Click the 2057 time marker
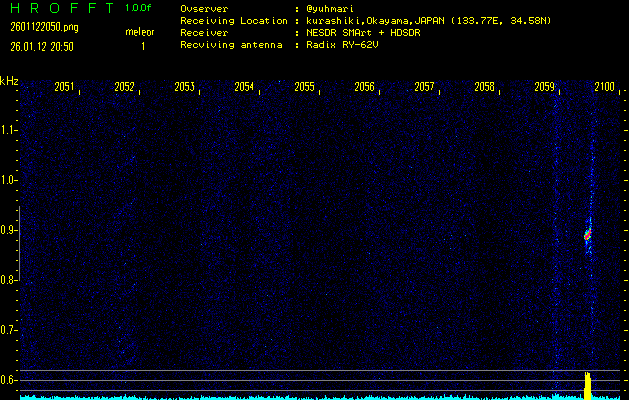 [x=424, y=88]
